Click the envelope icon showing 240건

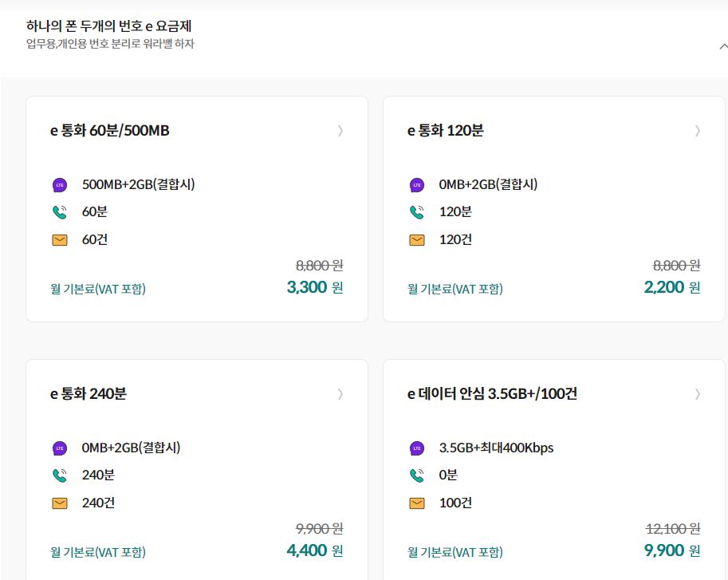[59, 503]
